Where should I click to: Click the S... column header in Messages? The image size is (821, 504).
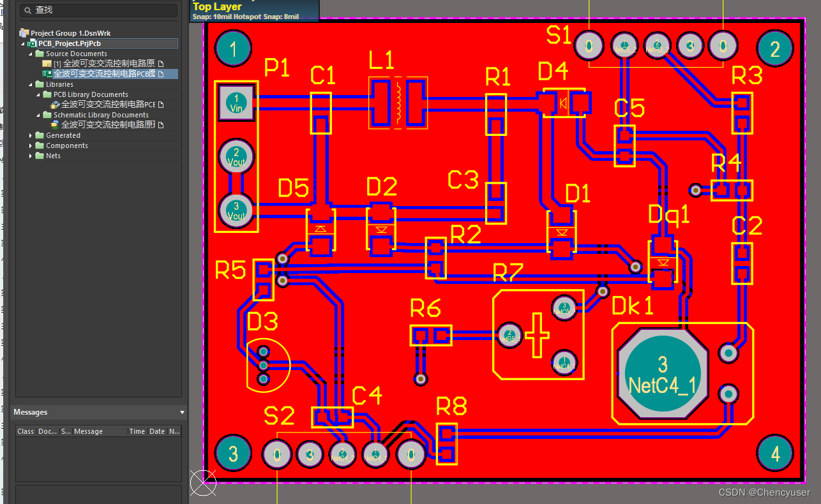point(66,431)
